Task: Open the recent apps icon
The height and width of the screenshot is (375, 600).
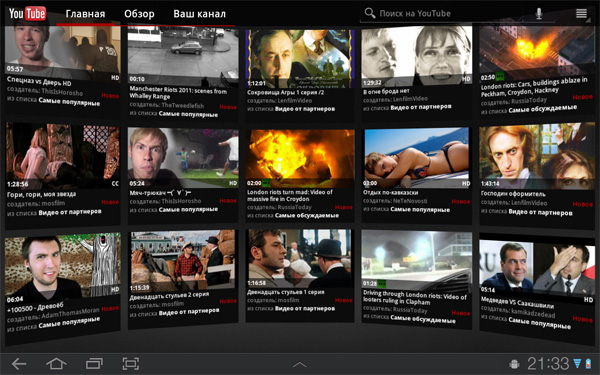Action: pos(94,363)
